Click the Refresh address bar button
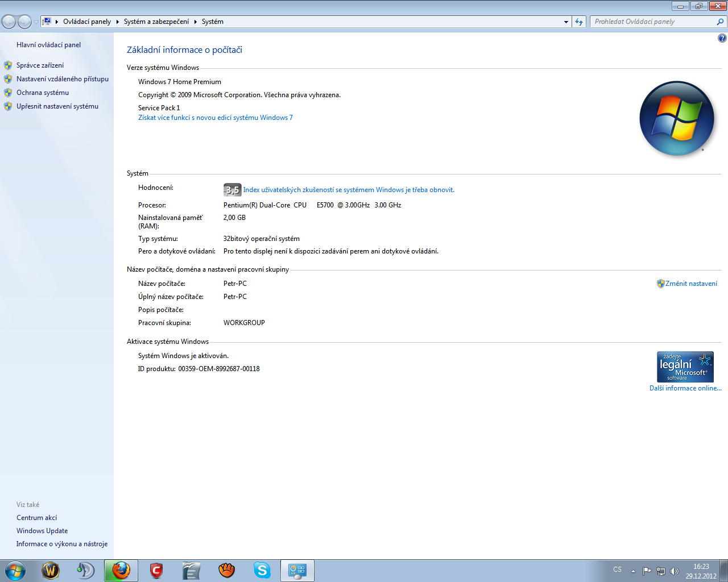728x582 pixels. (579, 22)
